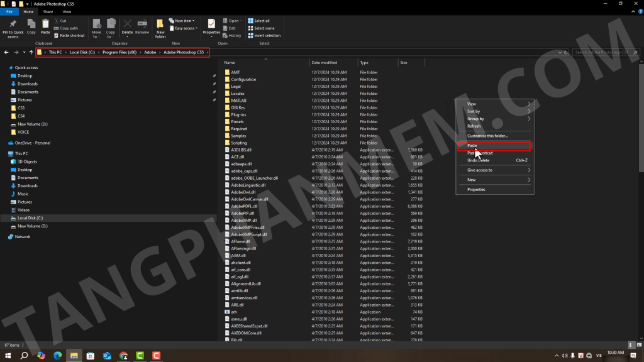
Task: Select Downloads under Quick access
Action: (x=27, y=84)
